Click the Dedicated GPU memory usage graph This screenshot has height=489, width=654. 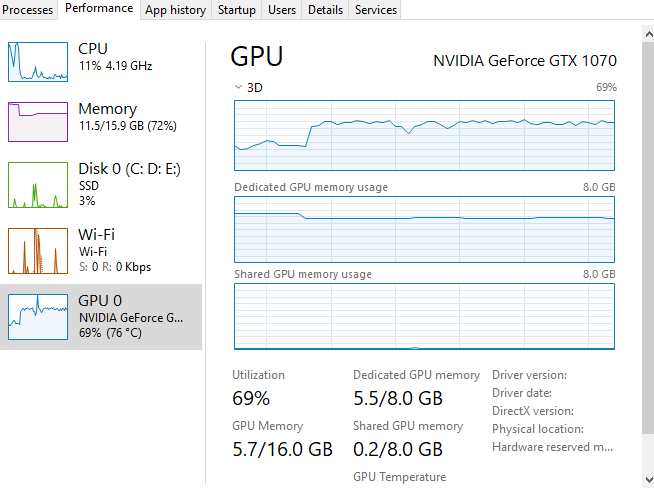click(425, 231)
